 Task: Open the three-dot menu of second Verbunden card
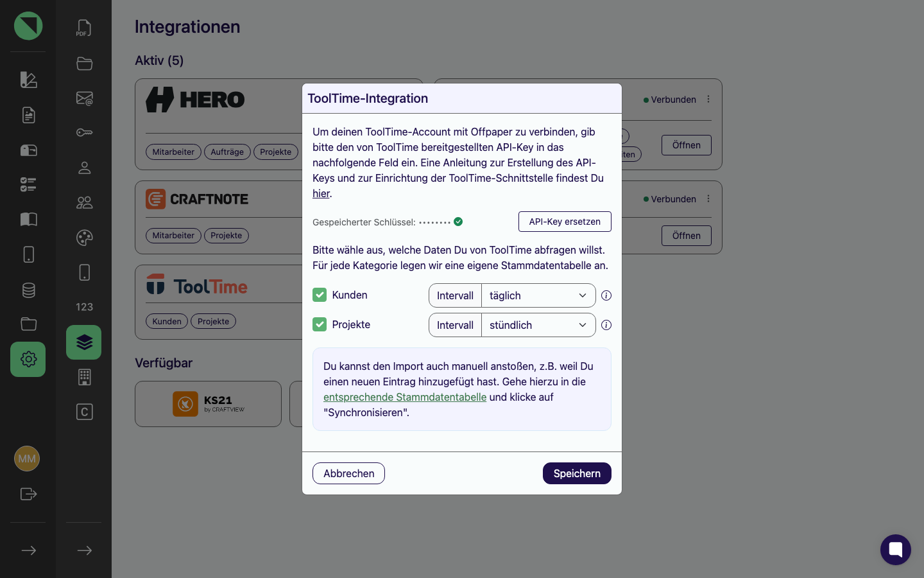point(708,198)
